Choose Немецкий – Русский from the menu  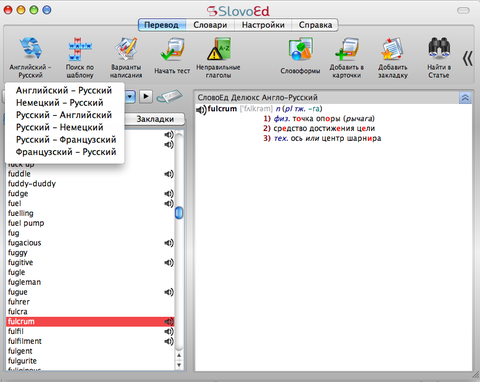[x=59, y=103]
